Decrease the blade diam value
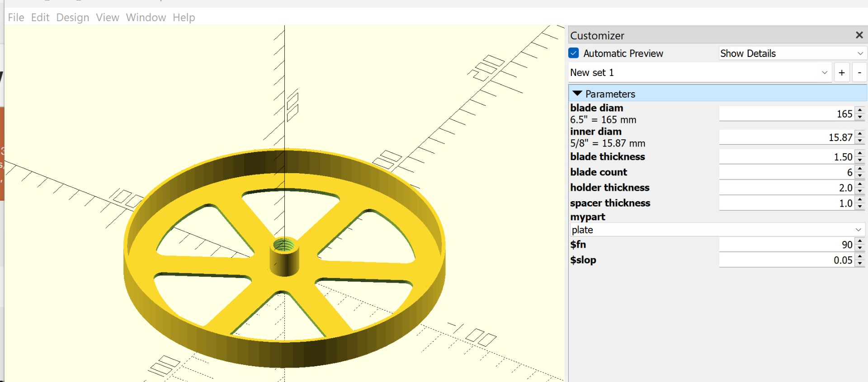868x382 pixels. click(x=860, y=118)
